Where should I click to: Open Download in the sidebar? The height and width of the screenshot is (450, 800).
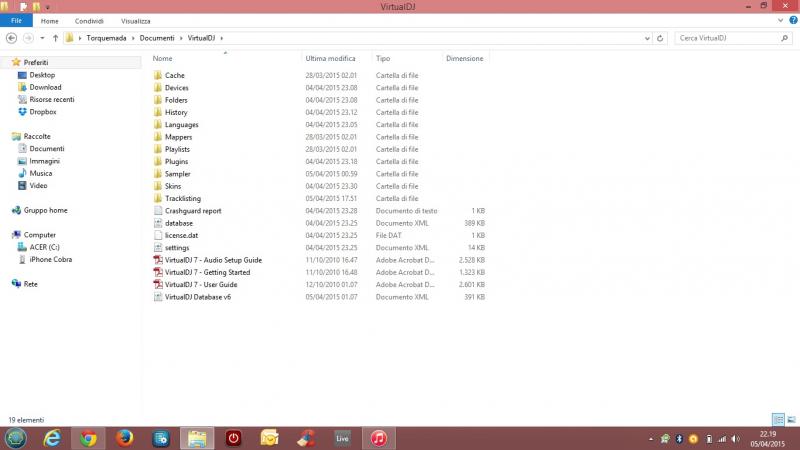tap(45, 87)
